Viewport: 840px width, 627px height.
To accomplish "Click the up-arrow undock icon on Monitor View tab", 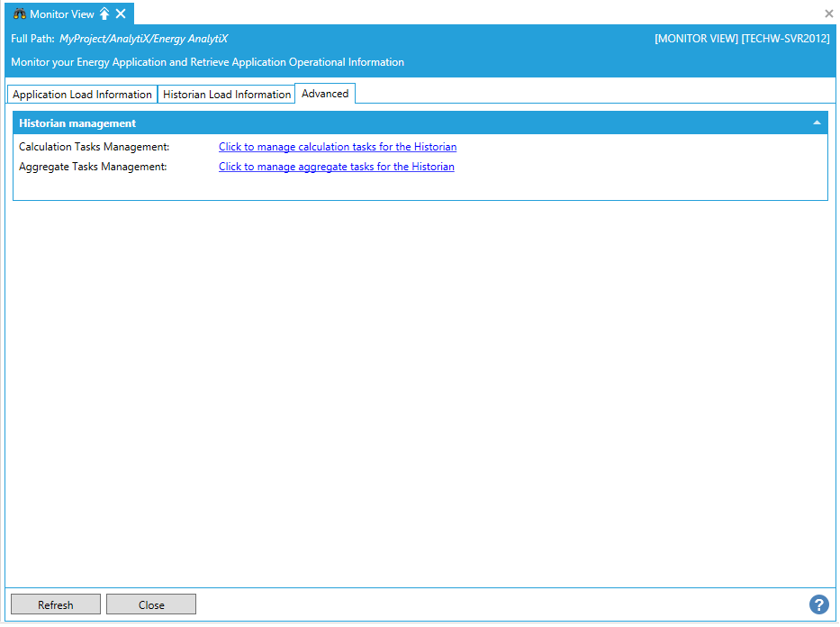I will 104,14.
